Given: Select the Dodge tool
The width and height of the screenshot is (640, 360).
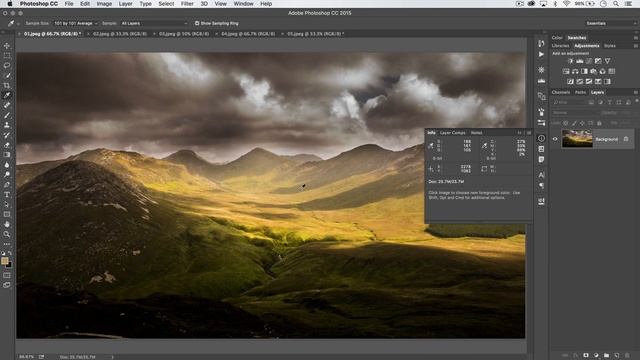Looking at the screenshot, I should pos(7,175).
